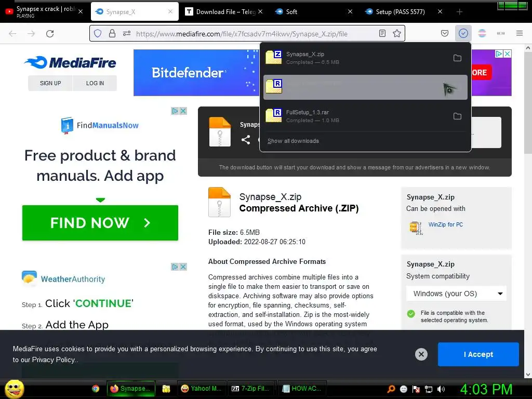This screenshot has width=532, height=399.
Task: Toggle Reader View icon in the address bar
Action: coord(382,33)
